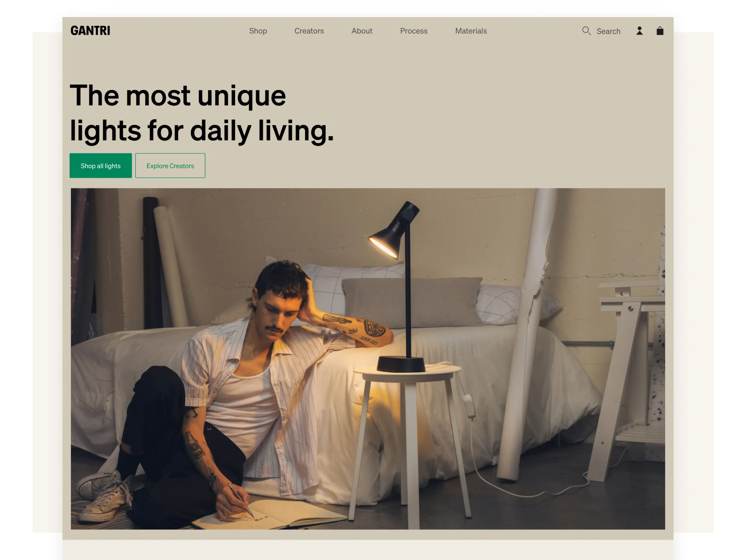The image size is (747, 560).
Task: Click the Explore Creators button
Action: pos(170,166)
